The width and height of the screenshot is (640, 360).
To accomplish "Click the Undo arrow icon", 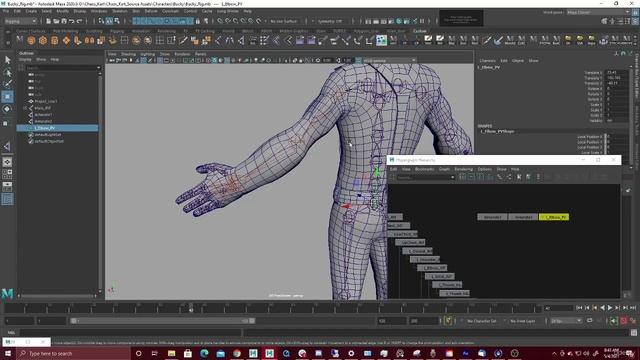I will coord(72,21).
